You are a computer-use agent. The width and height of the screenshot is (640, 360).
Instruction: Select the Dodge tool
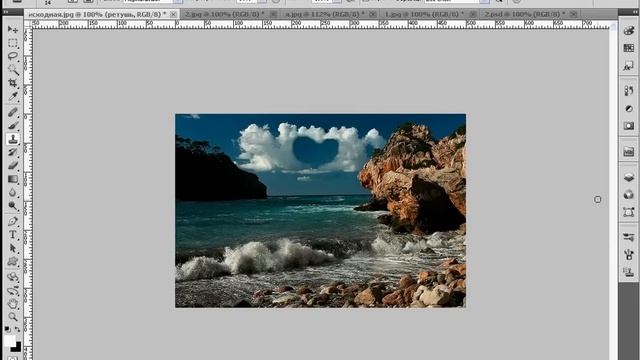pos(13,206)
